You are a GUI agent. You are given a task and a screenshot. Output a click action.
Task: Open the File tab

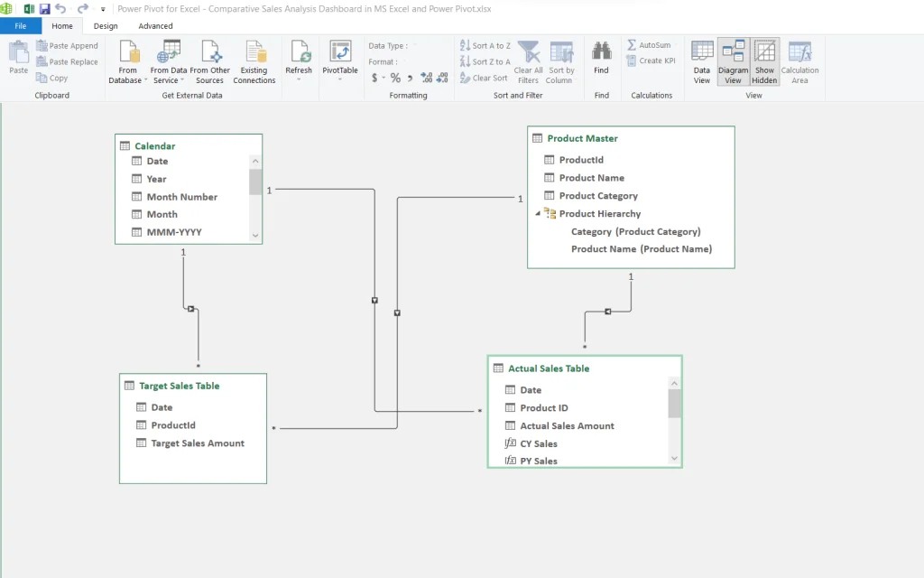pos(21,26)
